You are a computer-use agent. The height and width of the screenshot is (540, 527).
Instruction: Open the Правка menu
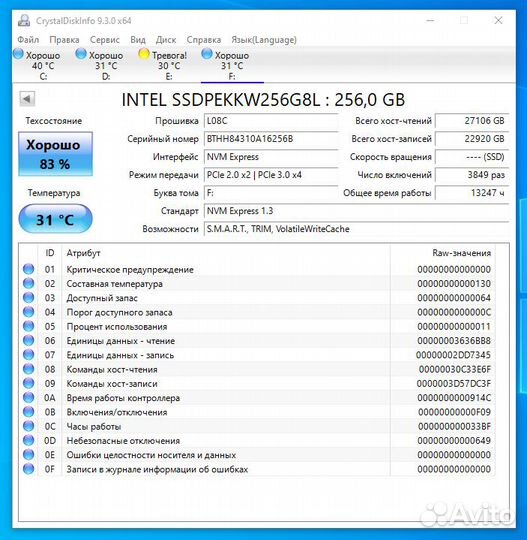(64, 40)
